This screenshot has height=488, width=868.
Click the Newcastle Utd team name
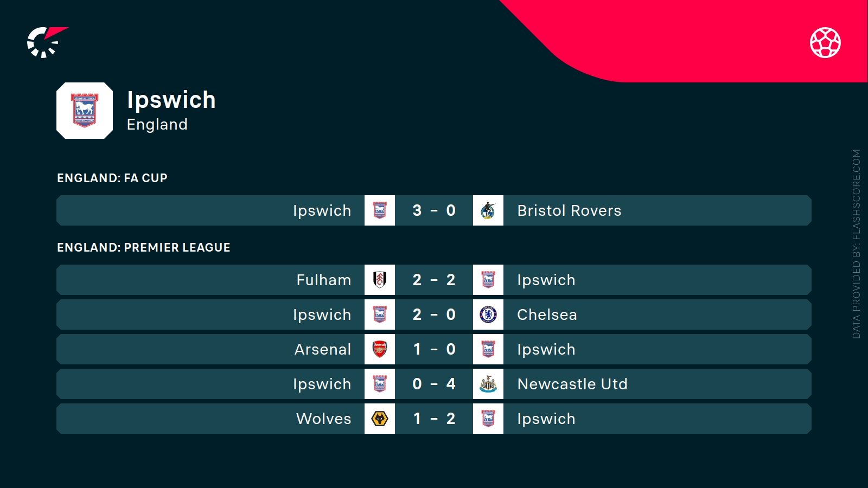572,384
